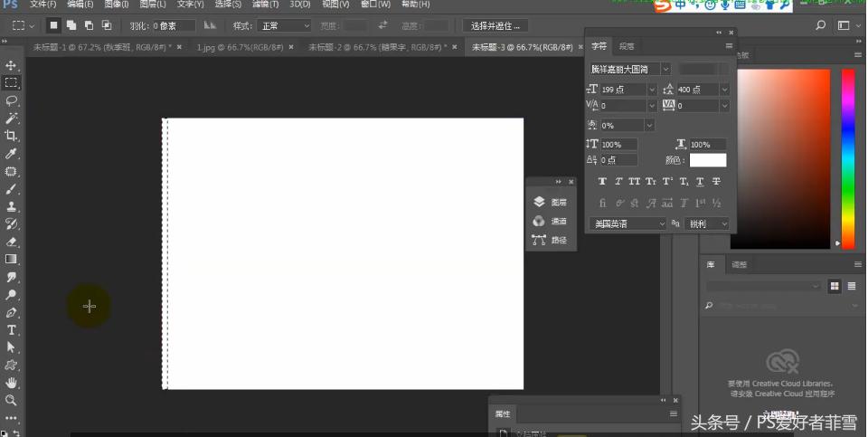Toggle Small Caps in Character panel
The width and height of the screenshot is (868, 437).
650,182
